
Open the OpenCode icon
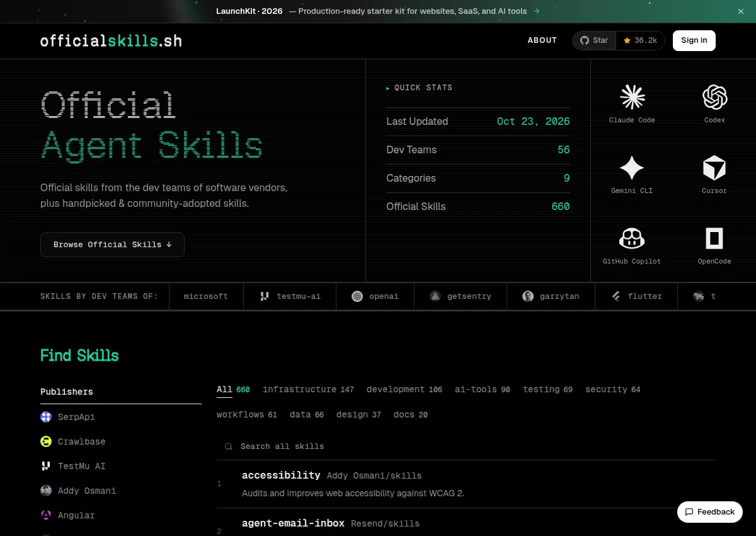click(714, 238)
